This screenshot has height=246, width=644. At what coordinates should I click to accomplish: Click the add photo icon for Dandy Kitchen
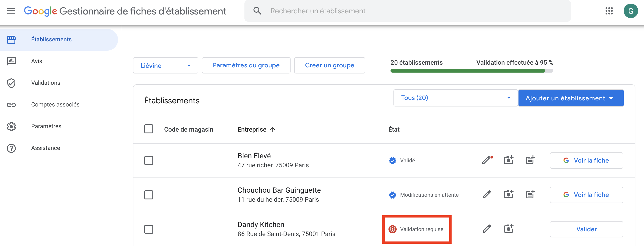click(x=508, y=229)
